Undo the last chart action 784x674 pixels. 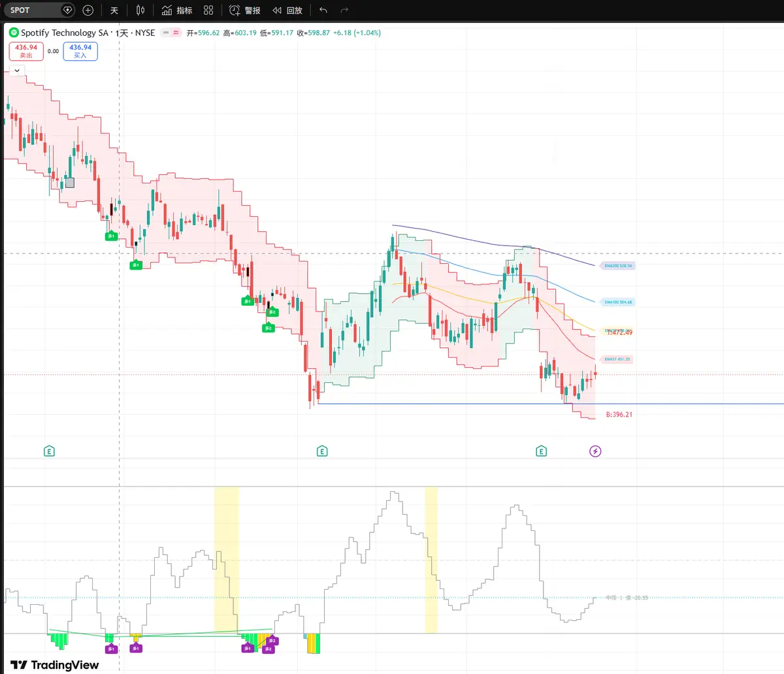click(x=323, y=10)
